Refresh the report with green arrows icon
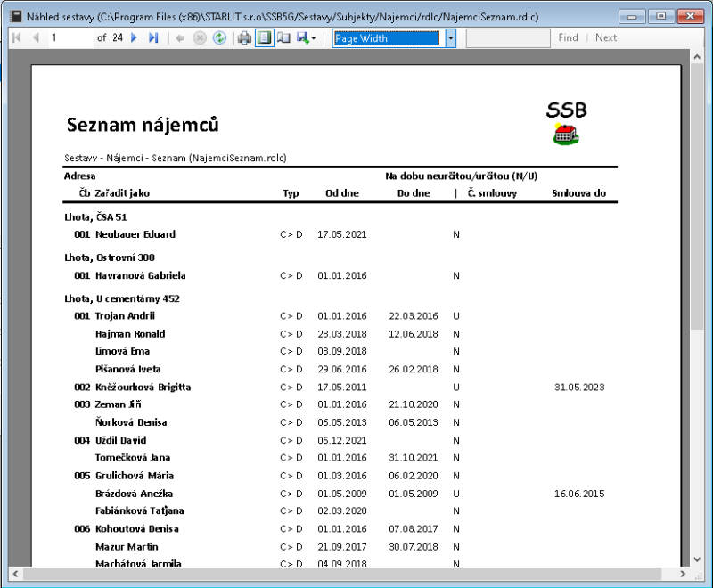 pos(218,38)
